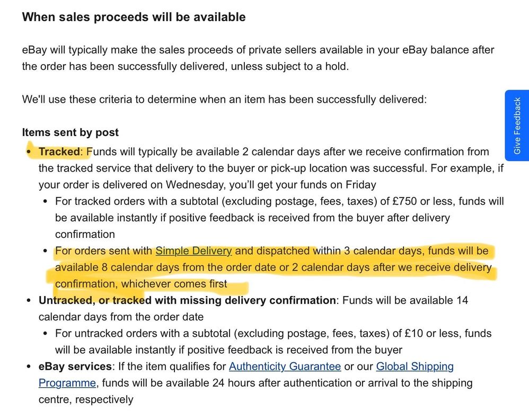
Task: Click the bullet mentioning £750 or less
Action: coord(279,201)
